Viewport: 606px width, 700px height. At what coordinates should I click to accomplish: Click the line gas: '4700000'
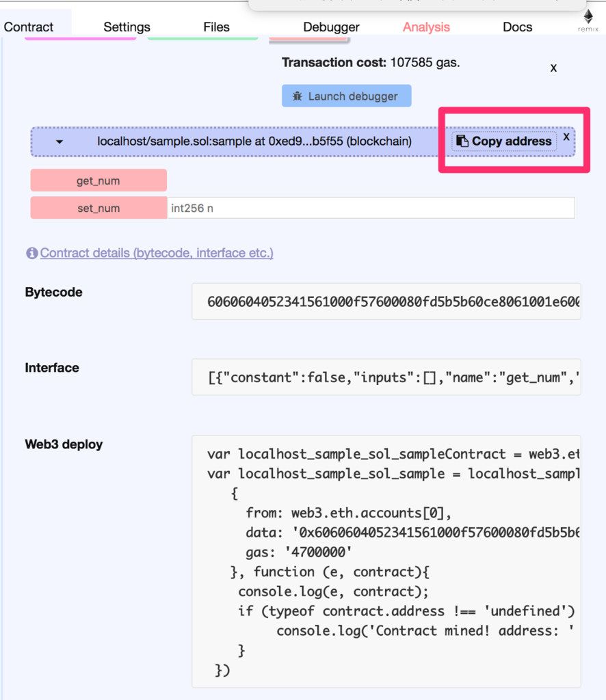pyautogui.click(x=299, y=552)
